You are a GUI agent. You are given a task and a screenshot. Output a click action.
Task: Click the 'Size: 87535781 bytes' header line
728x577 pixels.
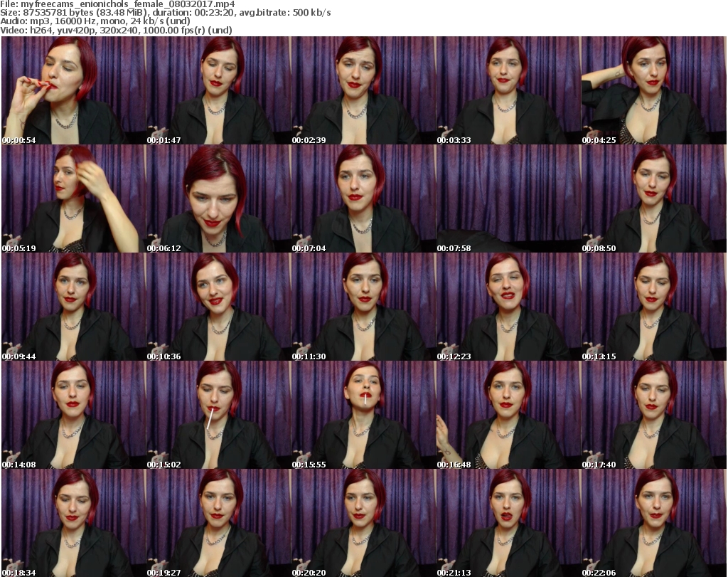[x=165, y=13]
